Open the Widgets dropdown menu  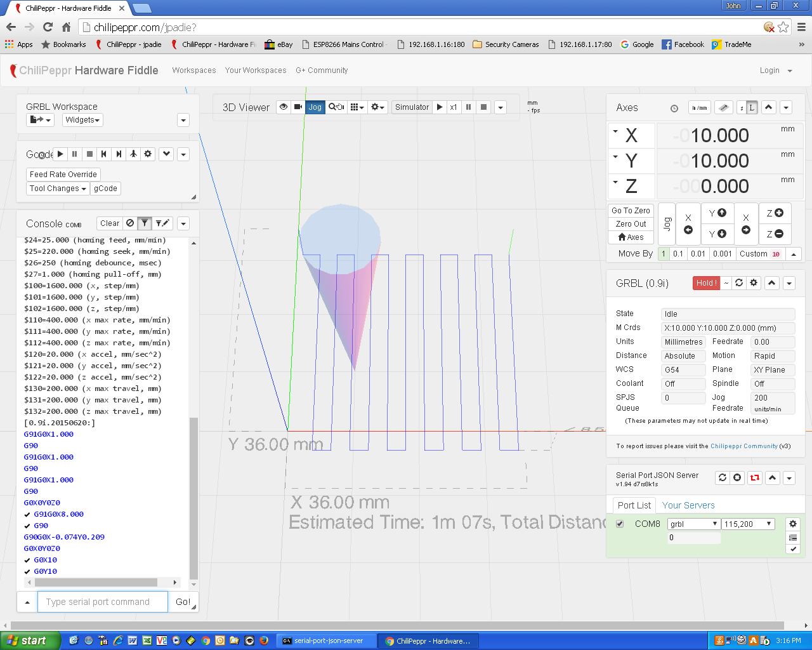point(82,119)
